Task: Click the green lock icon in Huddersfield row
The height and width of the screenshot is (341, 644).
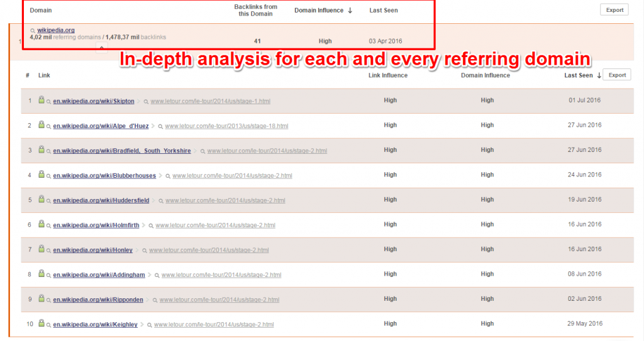Action: [42, 199]
